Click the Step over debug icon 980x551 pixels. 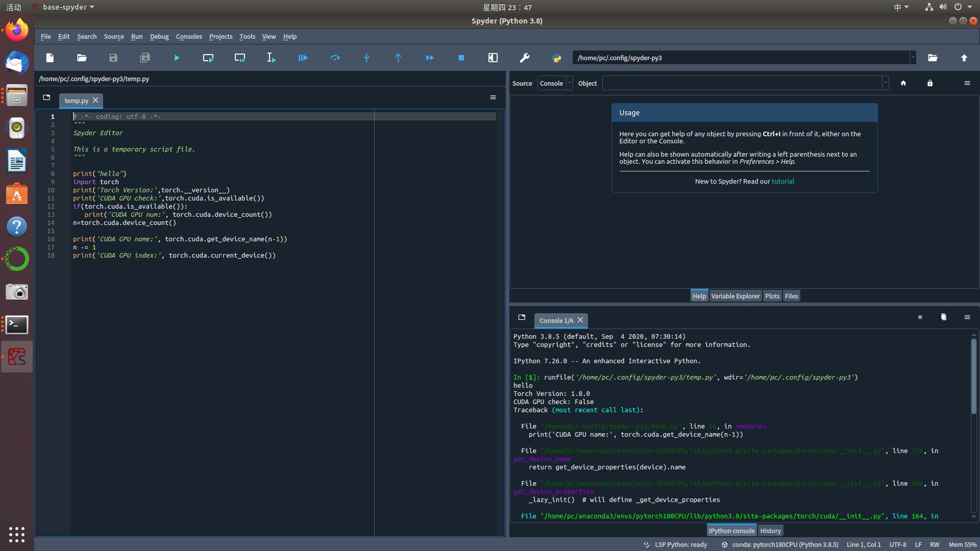(334, 58)
